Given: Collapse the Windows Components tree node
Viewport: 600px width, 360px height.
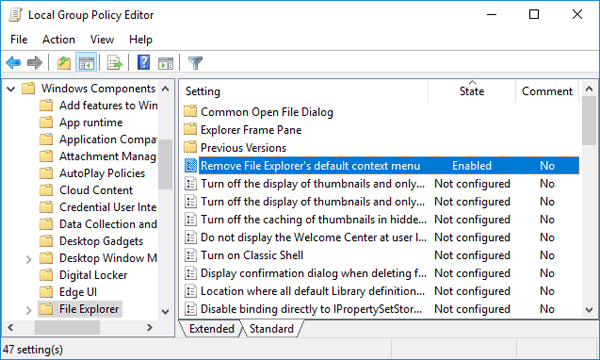Looking at the screenshot, I should 11,89.
